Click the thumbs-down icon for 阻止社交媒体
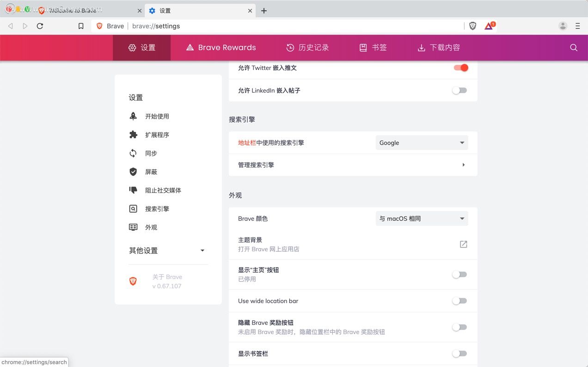Viewport: 588px width, 367px height. 133,190
